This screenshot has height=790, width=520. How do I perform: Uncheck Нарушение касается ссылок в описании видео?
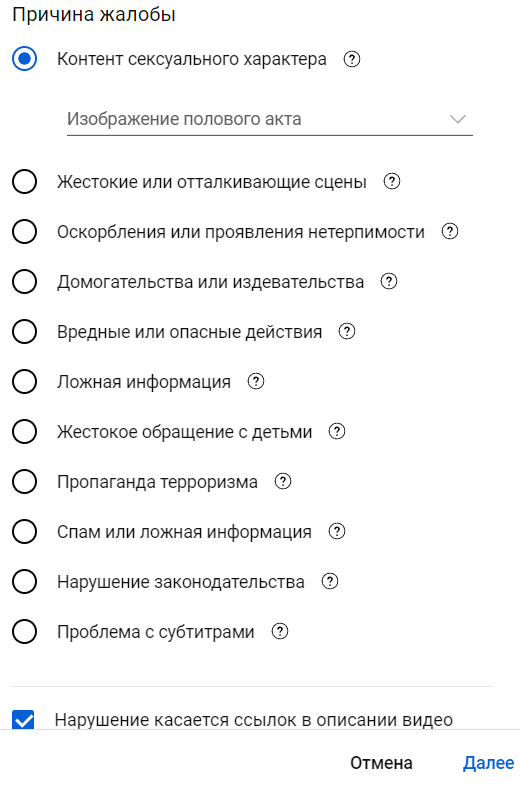(x=23, y=720)
